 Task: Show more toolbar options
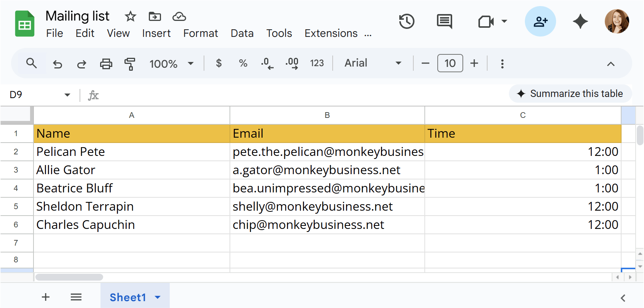coord(502,64)
